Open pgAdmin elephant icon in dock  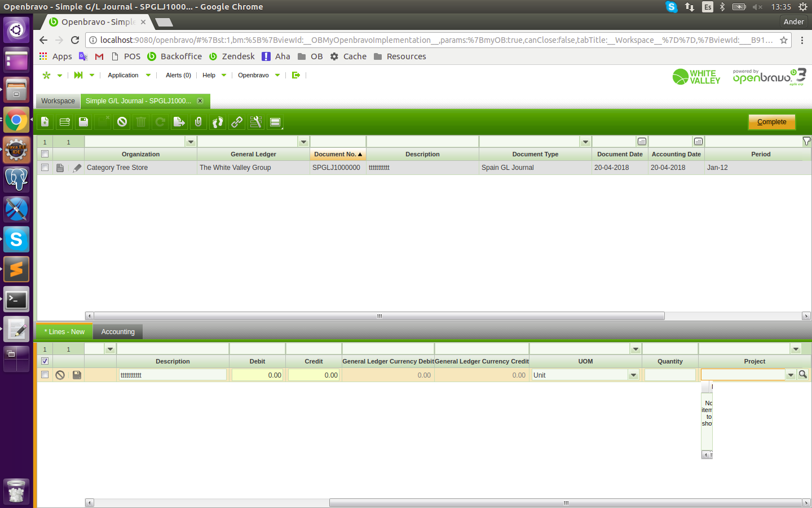click(16, 179)
